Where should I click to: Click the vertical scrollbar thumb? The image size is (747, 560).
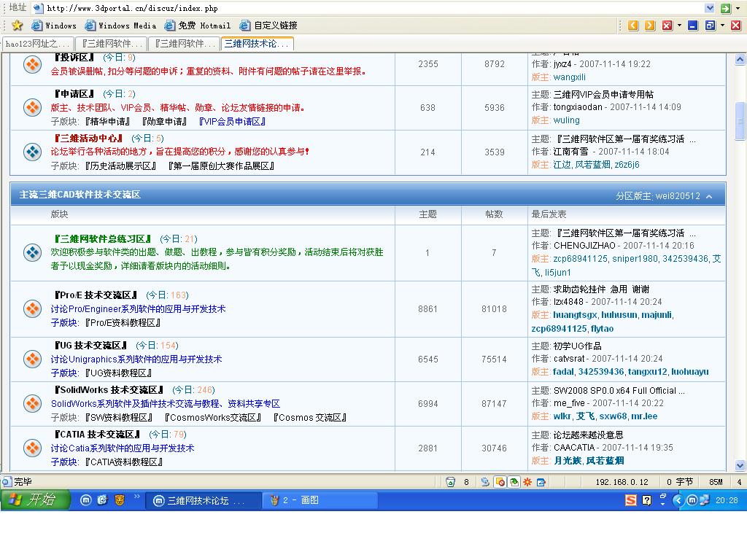pos(740,121)
